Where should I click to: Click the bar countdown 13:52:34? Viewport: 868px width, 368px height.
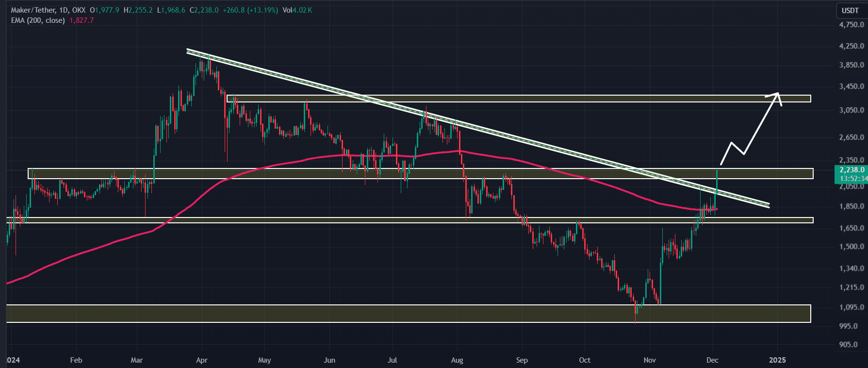[853, 178]
